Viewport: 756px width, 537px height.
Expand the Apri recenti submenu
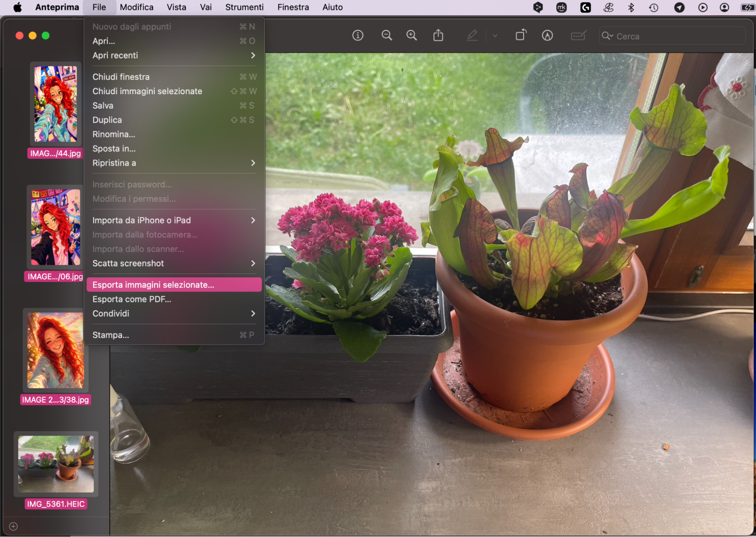click(174, 55)
